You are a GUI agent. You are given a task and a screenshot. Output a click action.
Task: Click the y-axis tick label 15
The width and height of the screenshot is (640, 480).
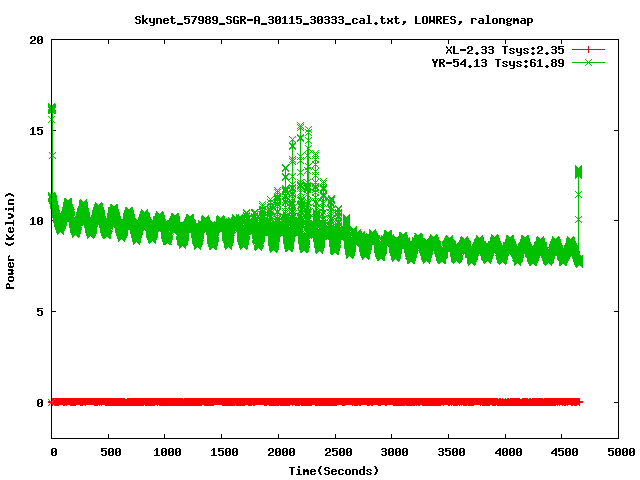[36, 131]
